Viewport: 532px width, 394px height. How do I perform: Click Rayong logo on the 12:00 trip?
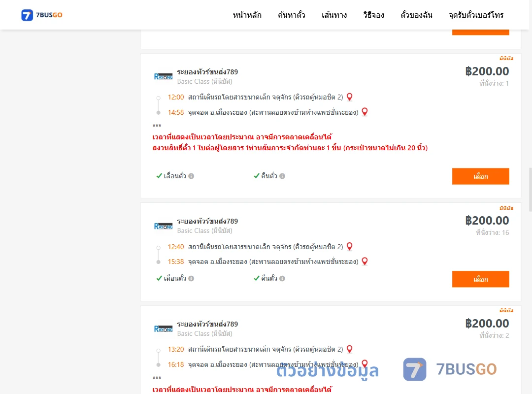(163, 76)
